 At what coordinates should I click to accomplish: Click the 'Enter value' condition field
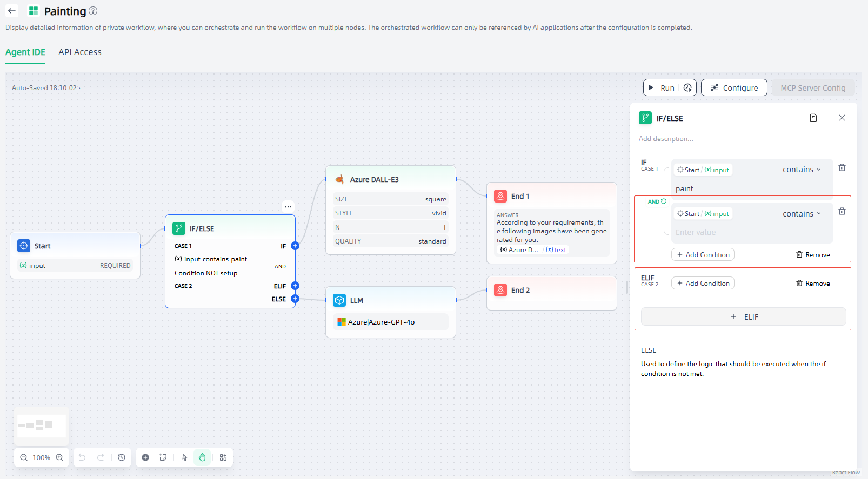click(x=746, y=232)
